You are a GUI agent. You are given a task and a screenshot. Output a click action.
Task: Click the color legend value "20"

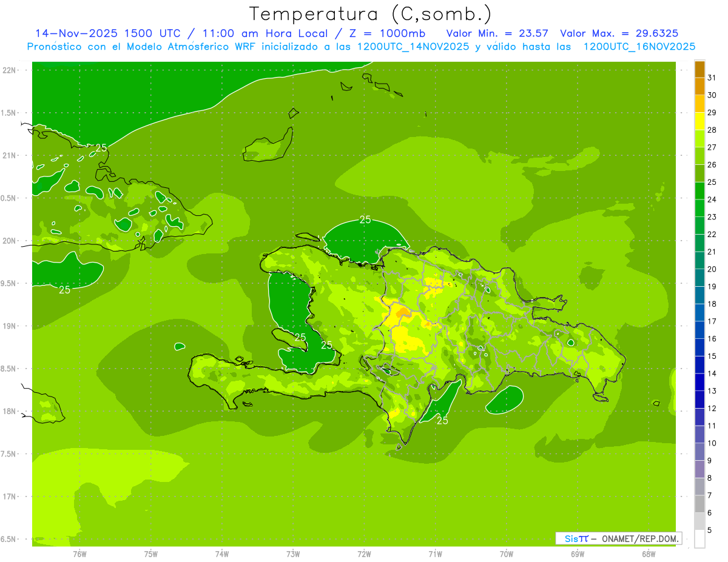coord(712,269)
